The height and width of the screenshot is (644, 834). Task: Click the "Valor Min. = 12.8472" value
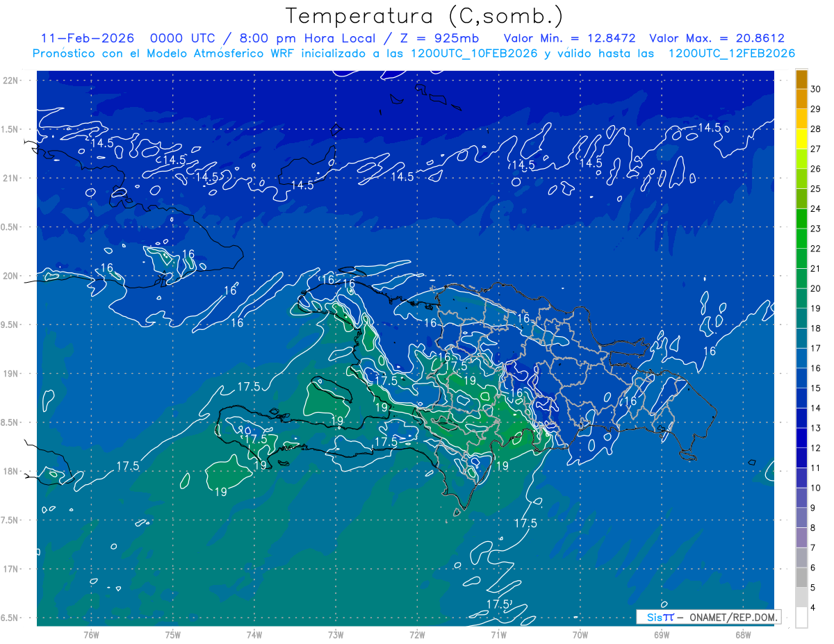(x=570, y=38)
